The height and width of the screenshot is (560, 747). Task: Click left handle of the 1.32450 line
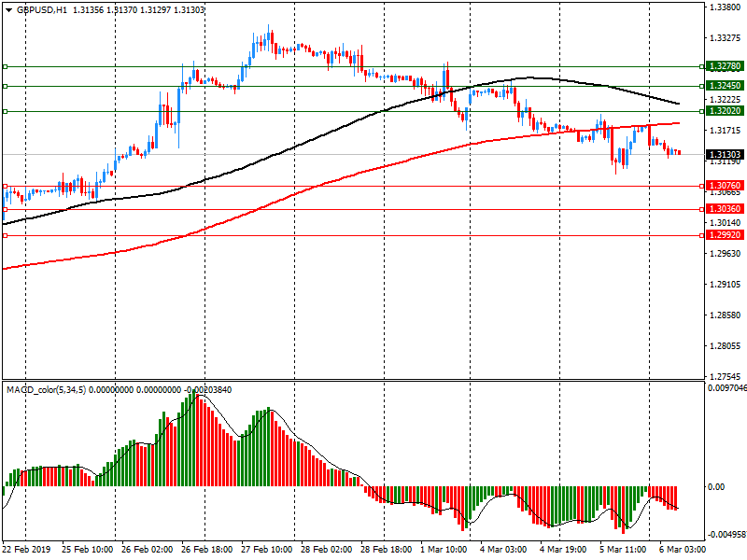(x=5, y=86)
